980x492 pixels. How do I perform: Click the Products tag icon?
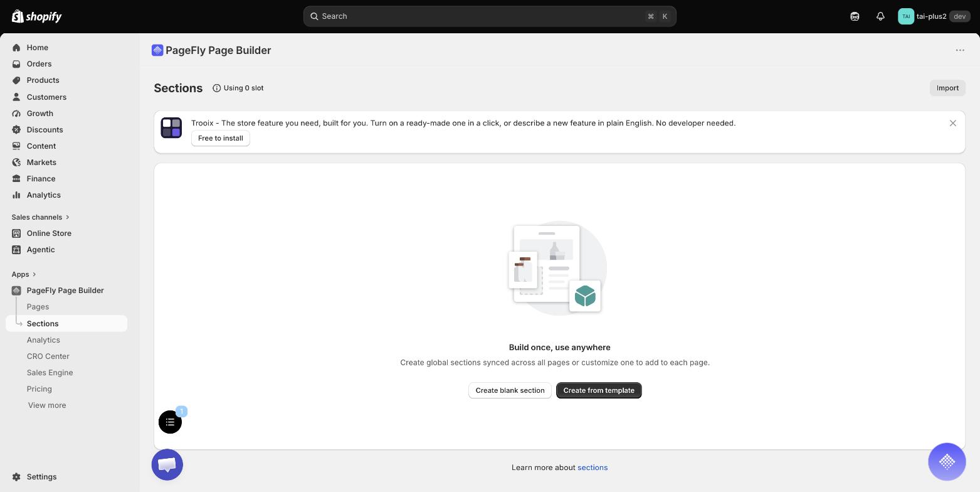coord(16,80)
